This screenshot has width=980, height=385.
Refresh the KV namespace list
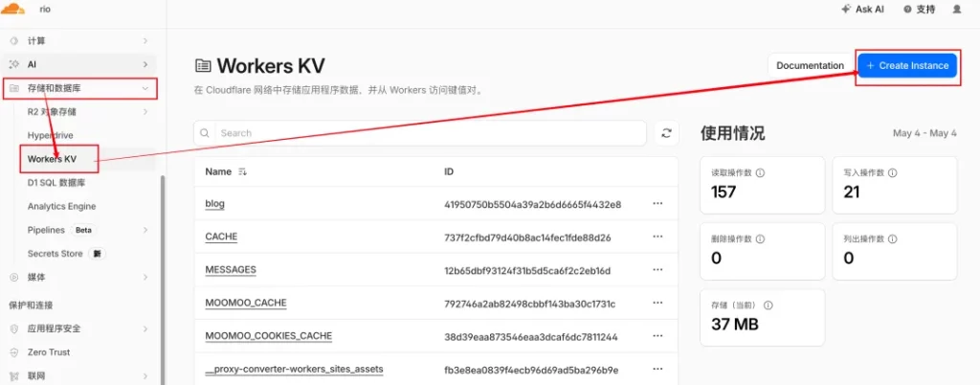(x=666, y=133)
